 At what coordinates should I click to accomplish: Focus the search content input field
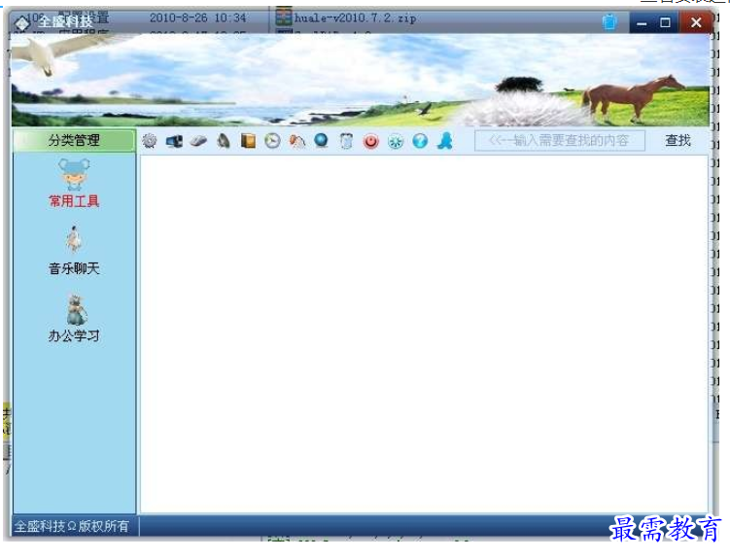[x=559, y=141]
